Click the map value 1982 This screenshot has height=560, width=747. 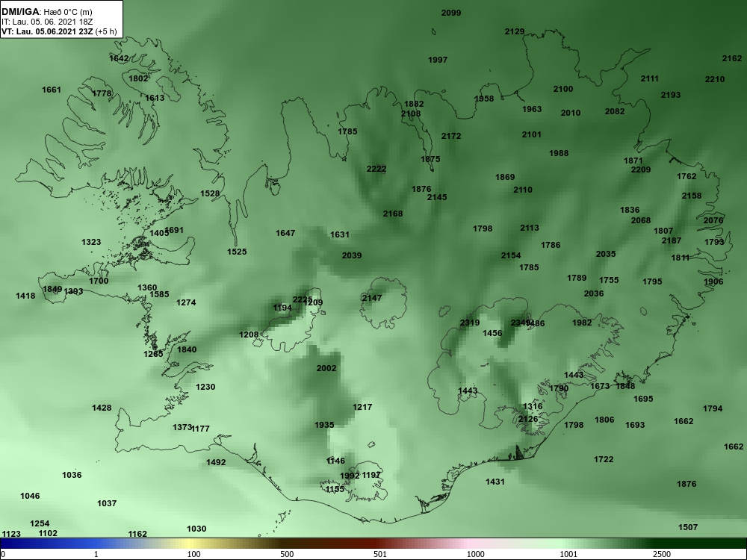click(582, 323)
